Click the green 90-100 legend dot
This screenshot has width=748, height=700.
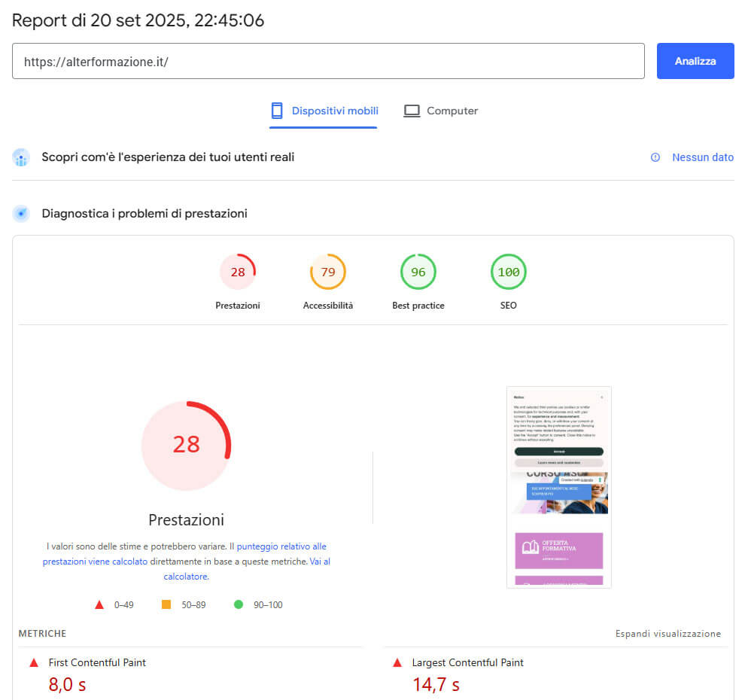(240, 604)
